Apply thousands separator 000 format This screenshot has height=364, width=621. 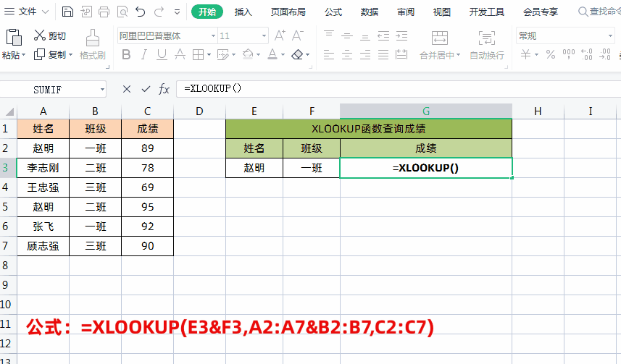pos(569,54)
